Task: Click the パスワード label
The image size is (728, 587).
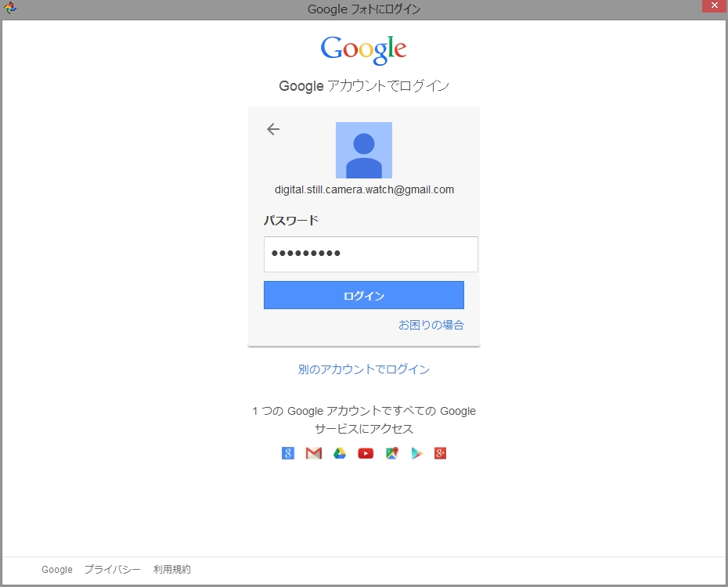Action: 291,221
